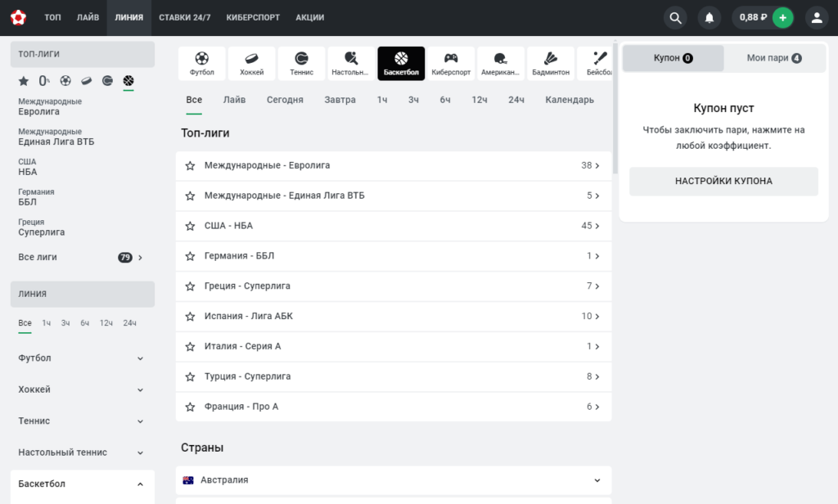Favorite Международные - Евролига with star
Screen dimensions: 838x504
tap(190, 166)
